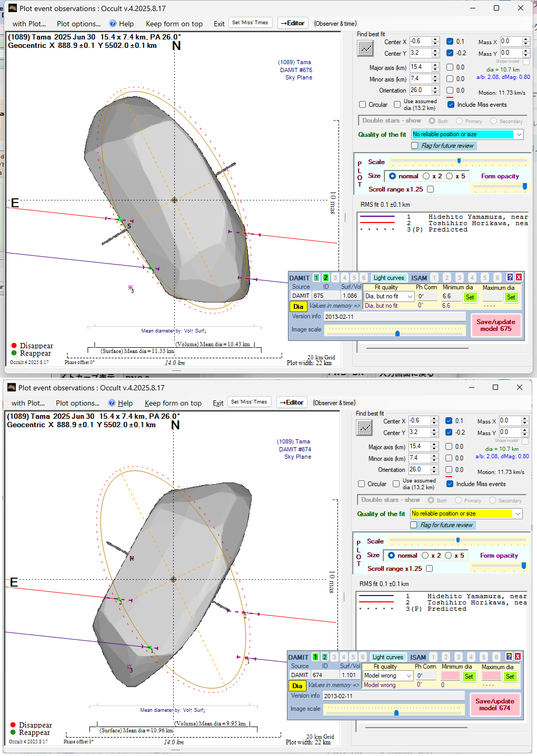Open the DAMIT panel help icon beside model 674
Screen dimensions: 537x756
point(509,657)
